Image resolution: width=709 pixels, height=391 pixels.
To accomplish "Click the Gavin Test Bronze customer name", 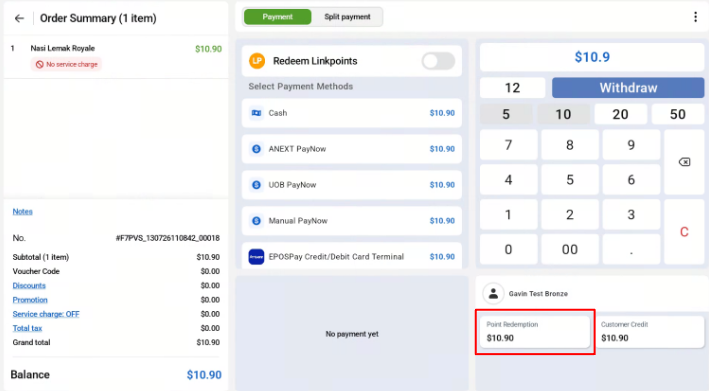I will [538, 294].
